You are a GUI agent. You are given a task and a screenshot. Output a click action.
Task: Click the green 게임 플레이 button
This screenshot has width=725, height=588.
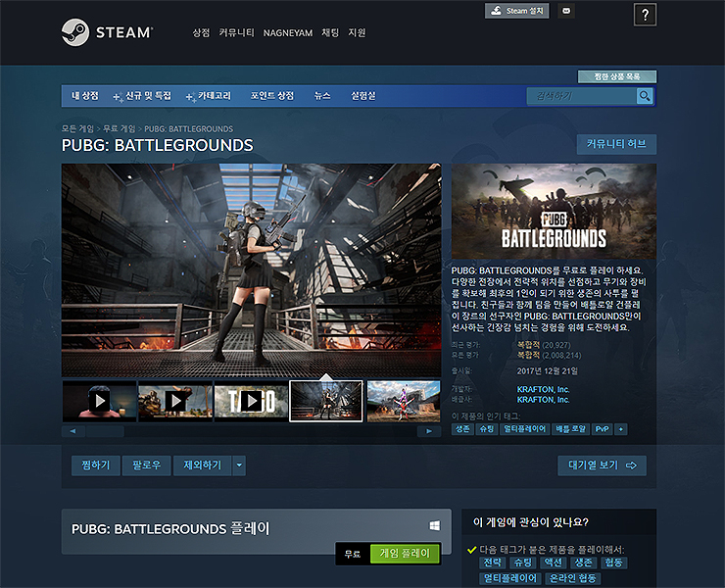coord(405,554)
